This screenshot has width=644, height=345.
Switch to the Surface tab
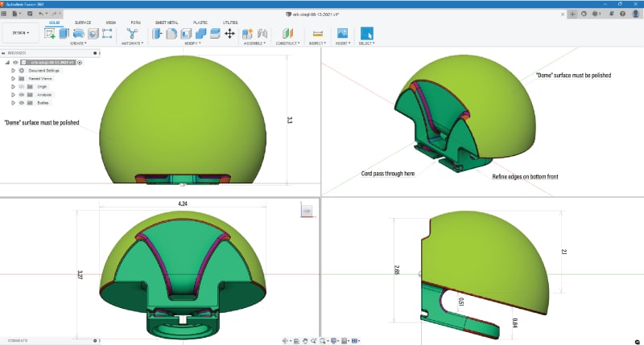(83, 23)
